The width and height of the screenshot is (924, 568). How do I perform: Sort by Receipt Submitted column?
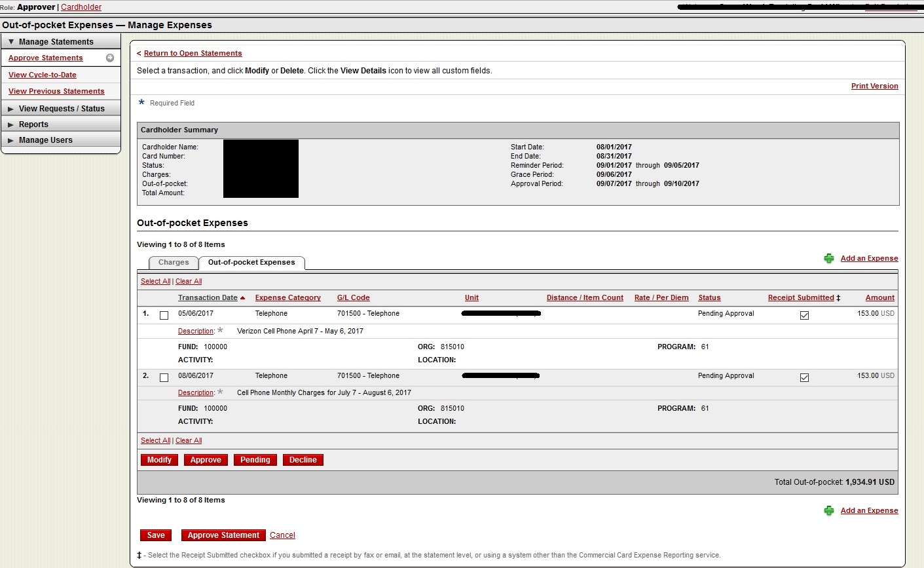click(x=801, y=297)
